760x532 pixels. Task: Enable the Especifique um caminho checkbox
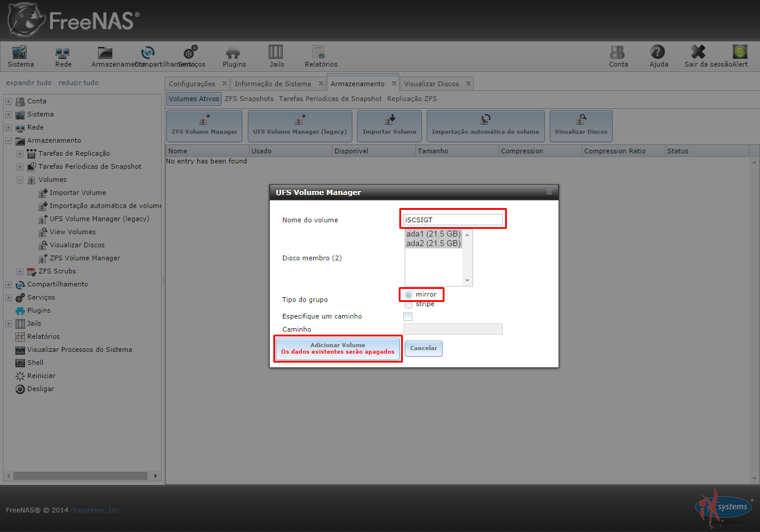[x=408, y=316]
